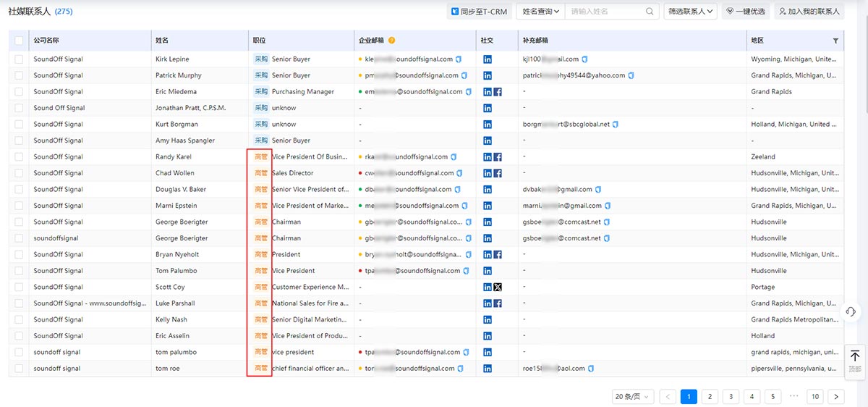Copy Marni Epstein's gmail address

point(608,206)
